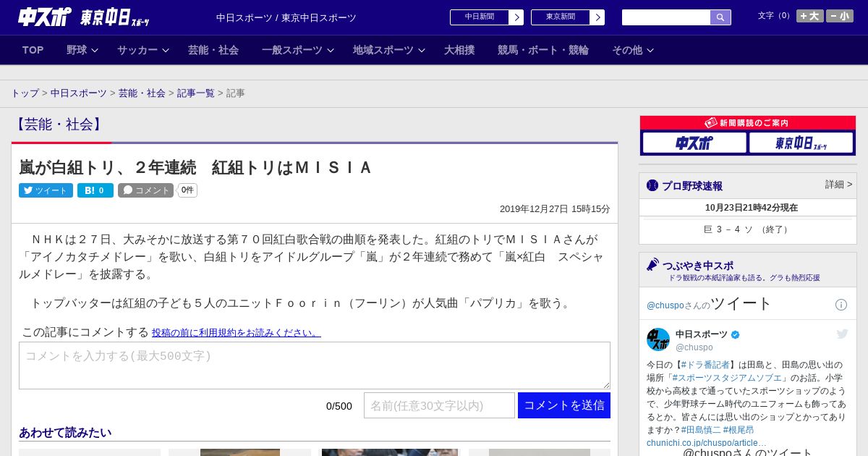Image resolution: width=868 pixels, height=456 pixels.
Task: Expand the 野球 menu
Action: pos(82,50)
